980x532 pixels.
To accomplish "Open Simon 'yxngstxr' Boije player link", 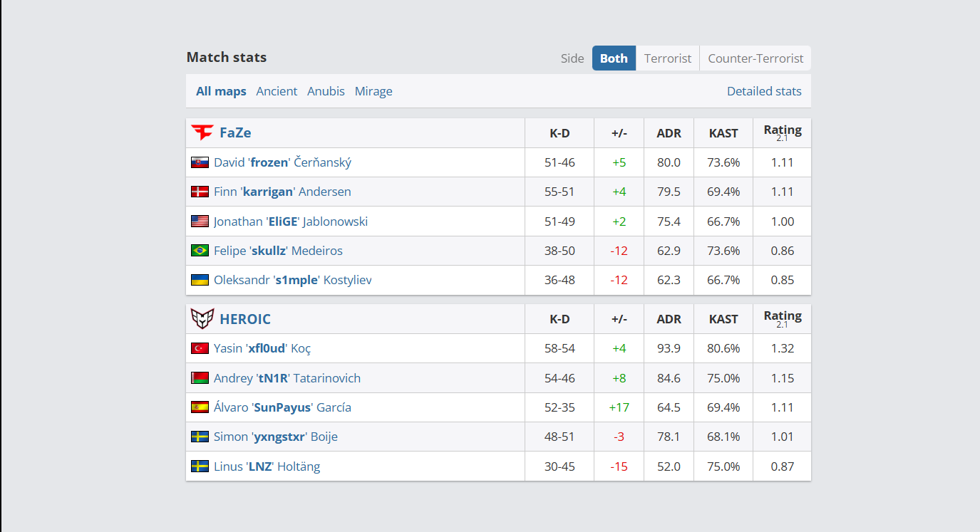I will (x=276, y=437).
